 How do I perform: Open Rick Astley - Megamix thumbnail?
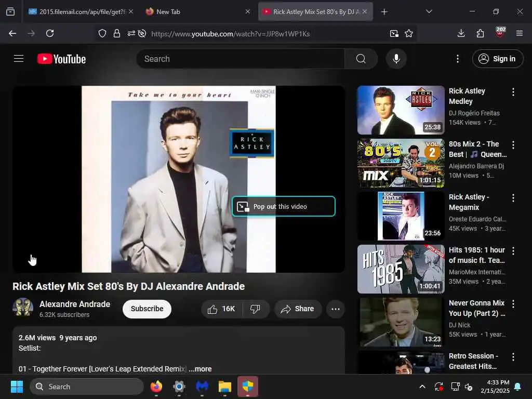click(401, 216)
